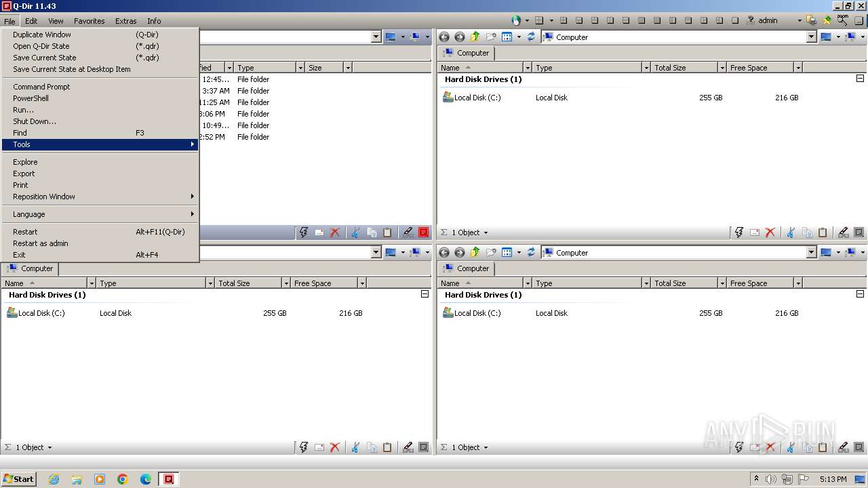The width and height of the screenshot is (868, 488).
Task: Open Internet Explorer from taskbar
Action: 54,479
